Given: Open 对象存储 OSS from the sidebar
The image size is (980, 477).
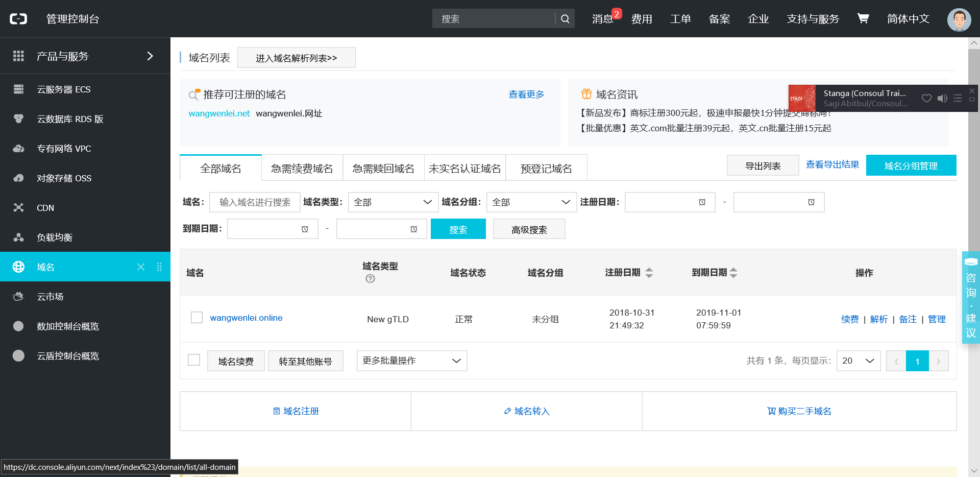Looking at the screenshot, I should click(64, 178).
